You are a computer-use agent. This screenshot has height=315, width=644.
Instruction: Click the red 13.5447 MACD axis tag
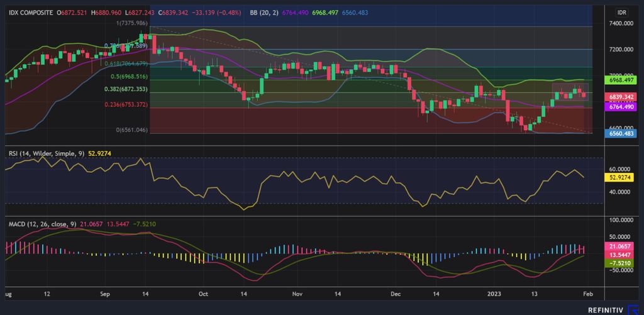(x=619, y=255)
